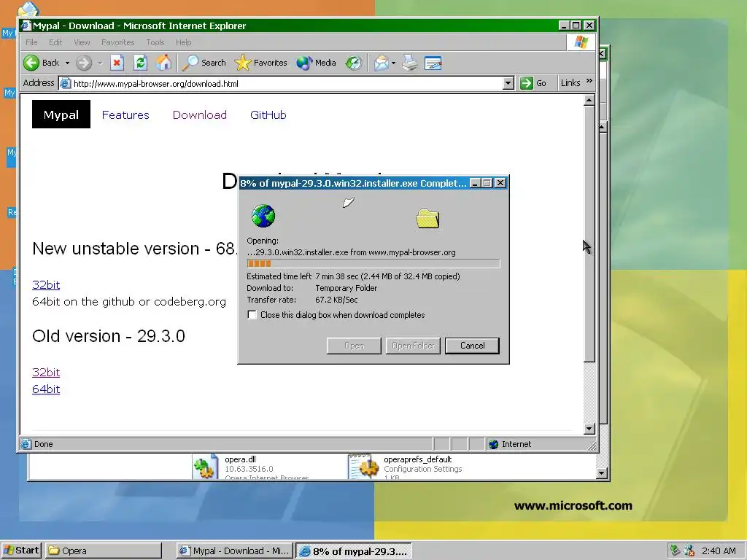Open the File menu
The image size is (747, 560).
point(31,42)
